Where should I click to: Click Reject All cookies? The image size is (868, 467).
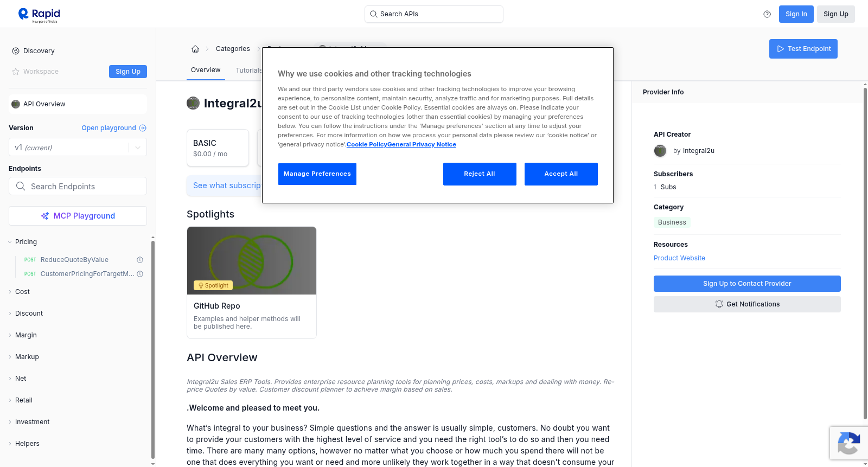480,174
